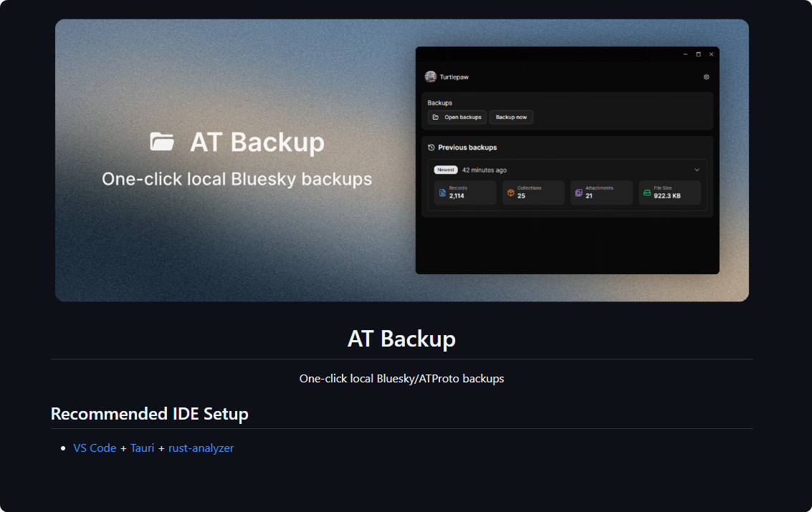Click the purple Attachments image icon
This screenshot has width=812, height=512.
pyautogui.click(x=578, y=193)
